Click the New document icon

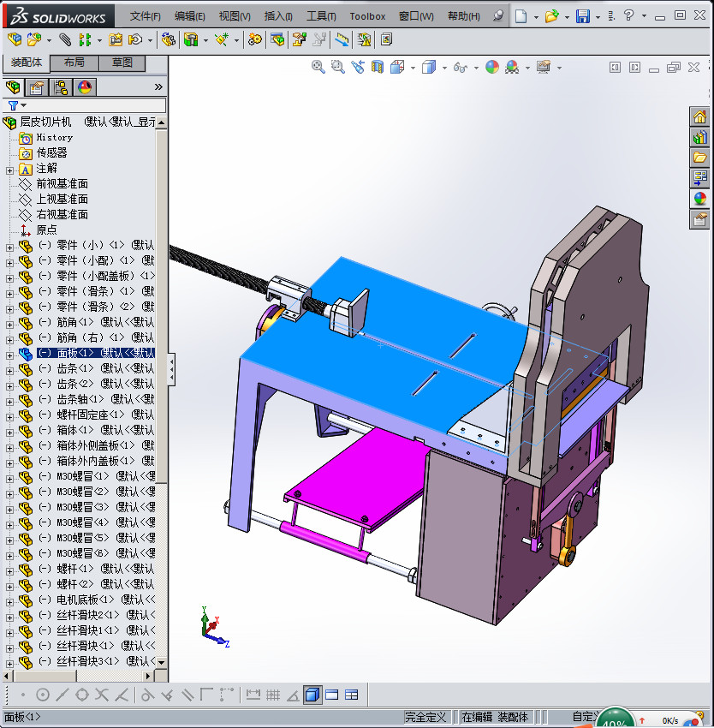pyautogui.click(x=521, y=16)
